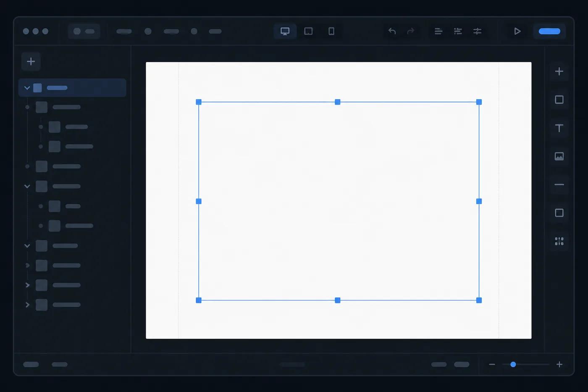This screenshot has height=392, width=588.
Task: Zoom out with the minus icon
Action: coord(492,364)
